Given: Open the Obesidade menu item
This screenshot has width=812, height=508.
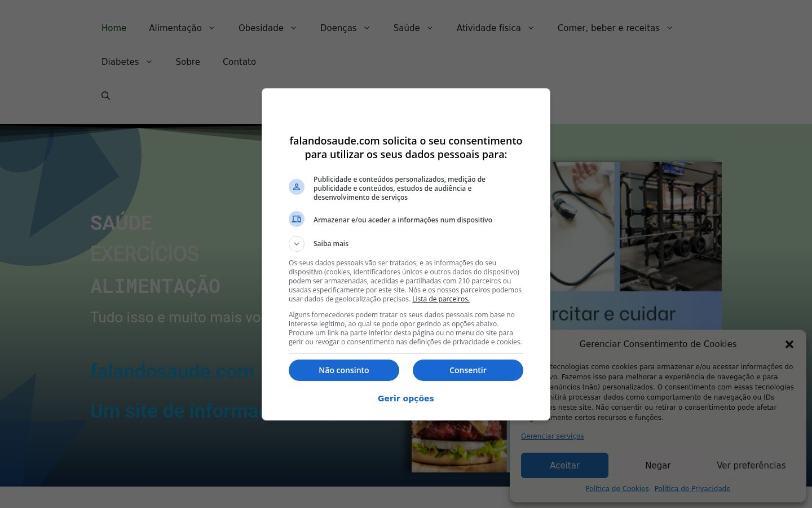Looking at the screenshot, I should pos(261,28).
